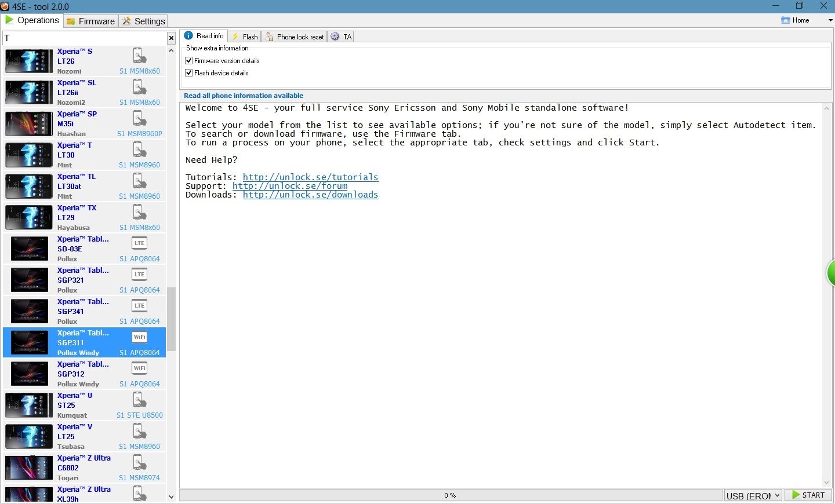Click the START button
The width and height of the screenshot is (835, 504).
pyautogui.click(x=808, y=495)
